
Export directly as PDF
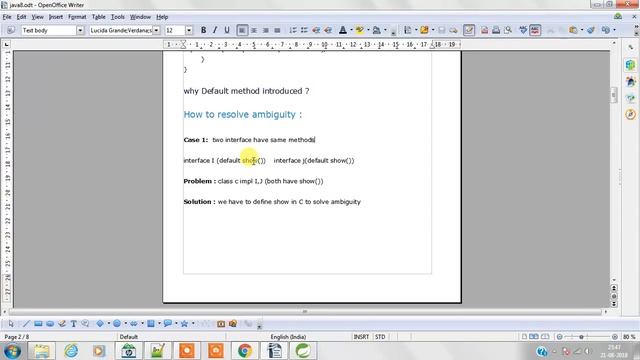pyautogui.click(x=484, y=30)
